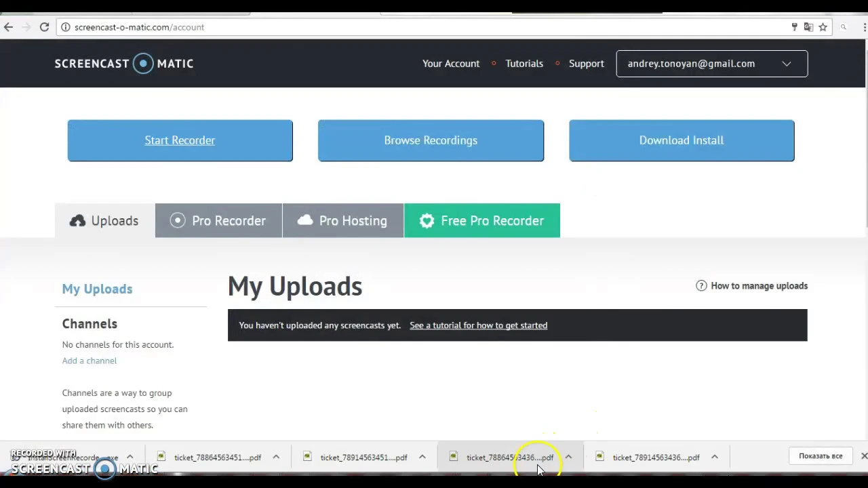This screenshot has height=488, width=868.
Task: Open ticket_78914563436 pdf file icon in downloads
Action: tap(599, 457)
